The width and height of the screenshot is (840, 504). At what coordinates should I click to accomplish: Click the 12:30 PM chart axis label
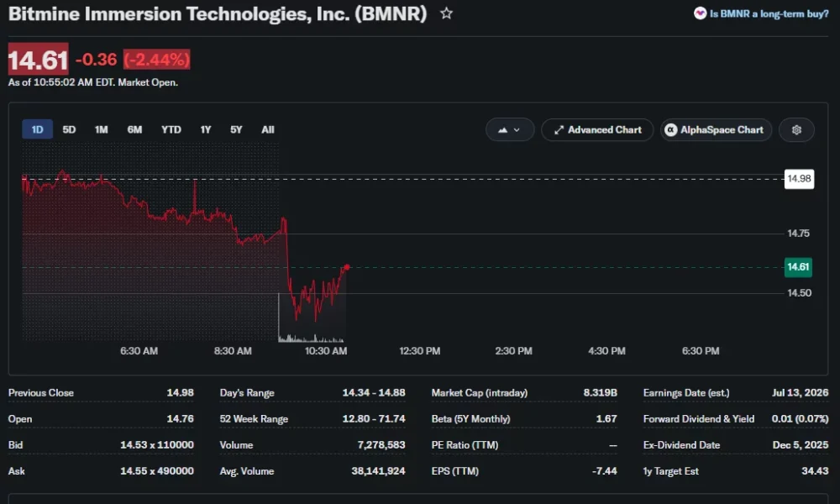pyautogui.click(x=419, y=351)
